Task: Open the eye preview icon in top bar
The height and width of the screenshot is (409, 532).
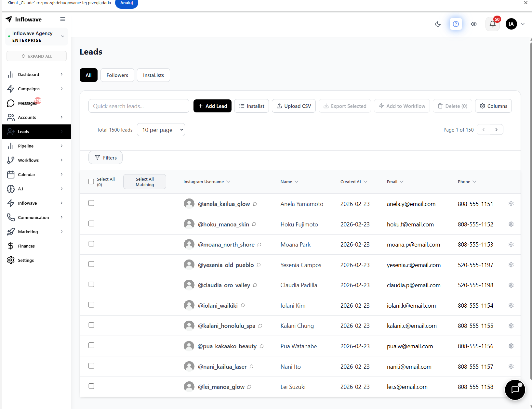Action: [x=473, y=24]
